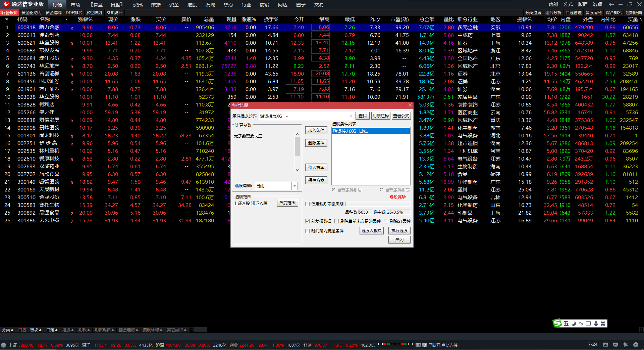Check the 时间段内满足条件 checkbox
This screenshot has width=644, height=350.
pos(307,231)
